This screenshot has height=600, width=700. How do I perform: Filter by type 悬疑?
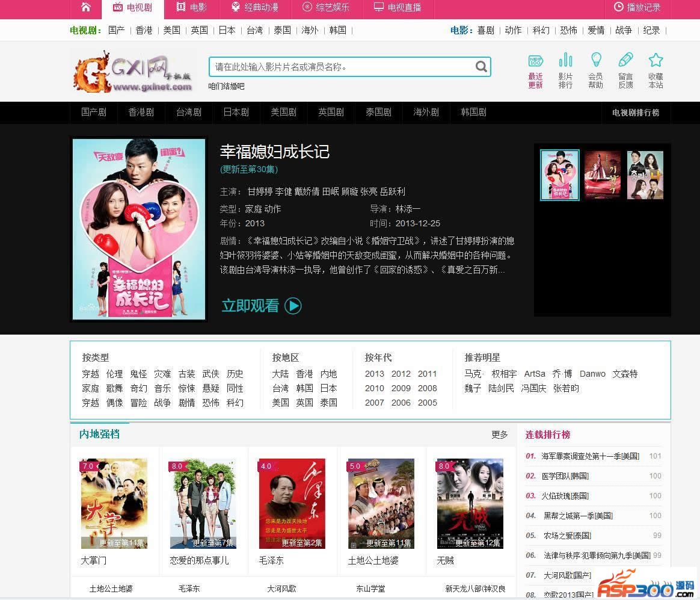210,388
